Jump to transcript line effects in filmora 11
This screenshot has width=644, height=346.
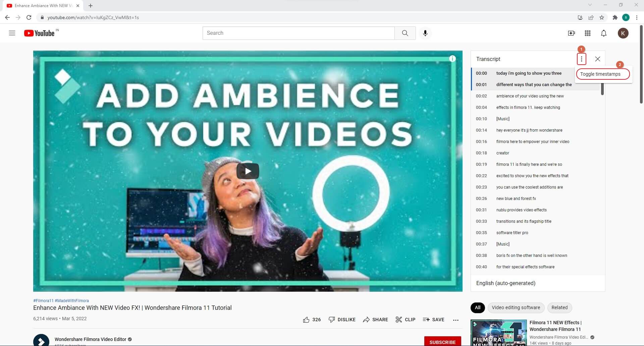pos(535,108)
